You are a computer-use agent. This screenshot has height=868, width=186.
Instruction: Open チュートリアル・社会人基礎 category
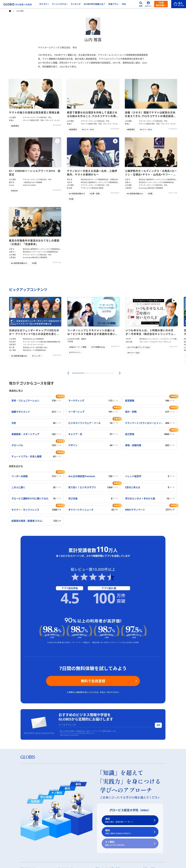point(36,457)
